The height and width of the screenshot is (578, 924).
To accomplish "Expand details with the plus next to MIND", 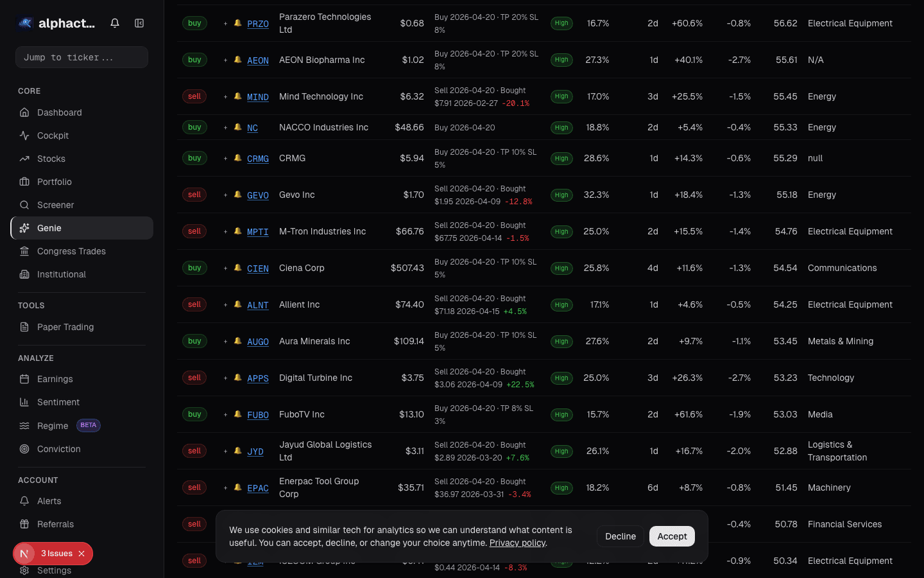I will pyautogui.click(x=225, y=96).
